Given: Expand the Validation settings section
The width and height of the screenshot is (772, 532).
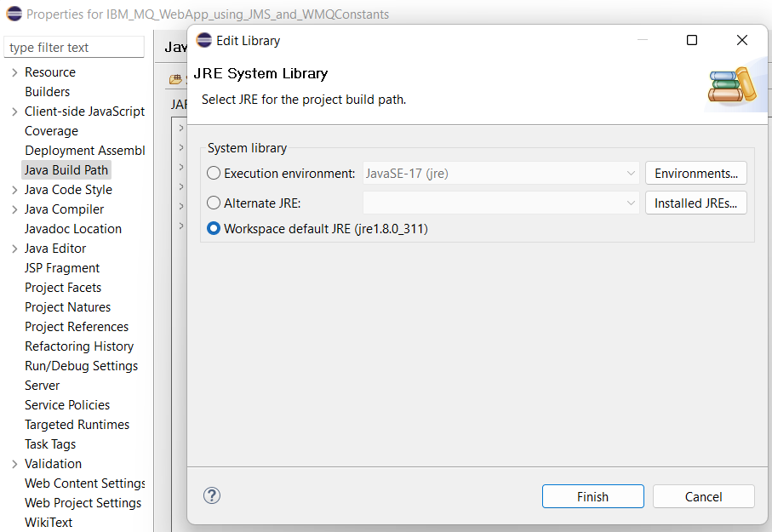Looking at the screenshot, I should pyautogui.click(x=13, y=463).
